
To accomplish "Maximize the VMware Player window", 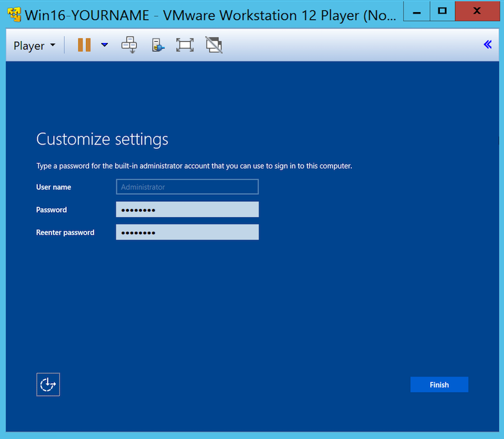I will point(442,11).
